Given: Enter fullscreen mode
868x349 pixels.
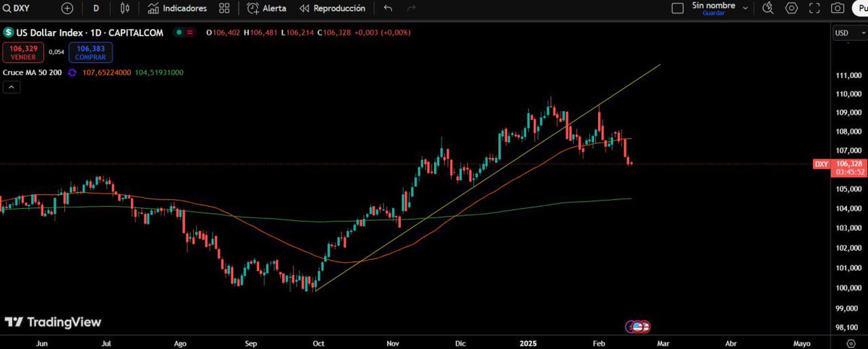Looking at the screenshot, I should pyautogui.click(x=815, y=8).
